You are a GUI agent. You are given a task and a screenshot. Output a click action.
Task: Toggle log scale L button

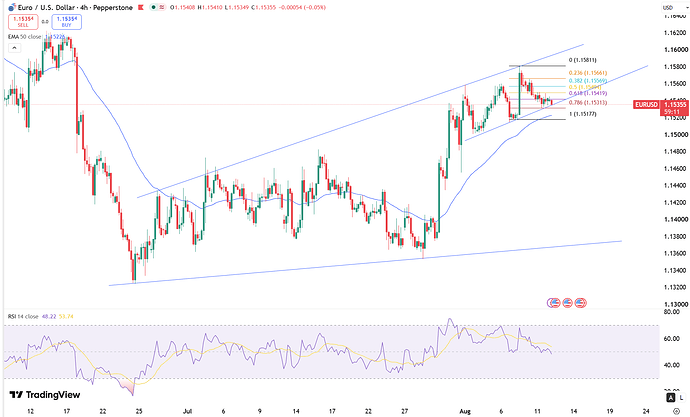pos(681,398)
